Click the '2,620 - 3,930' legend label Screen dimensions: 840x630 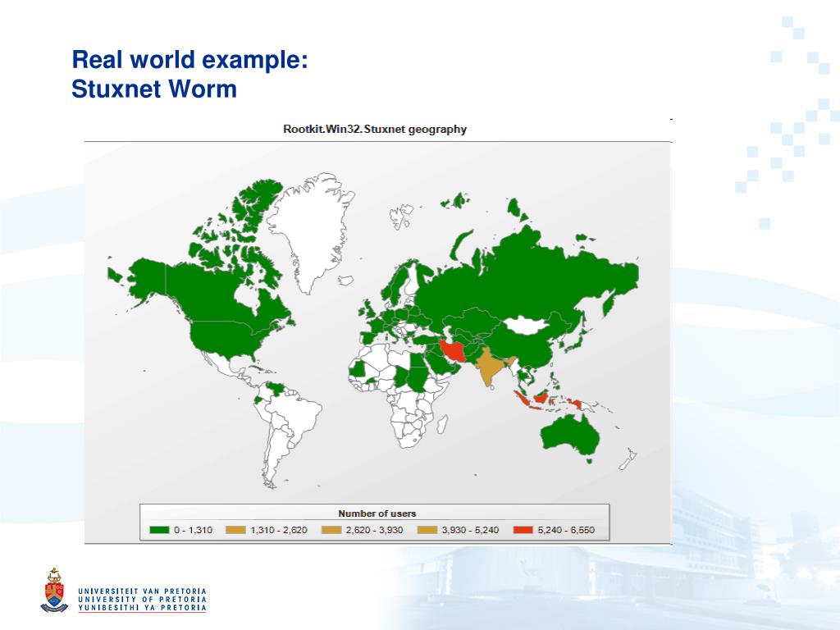[x=374, y=530]
